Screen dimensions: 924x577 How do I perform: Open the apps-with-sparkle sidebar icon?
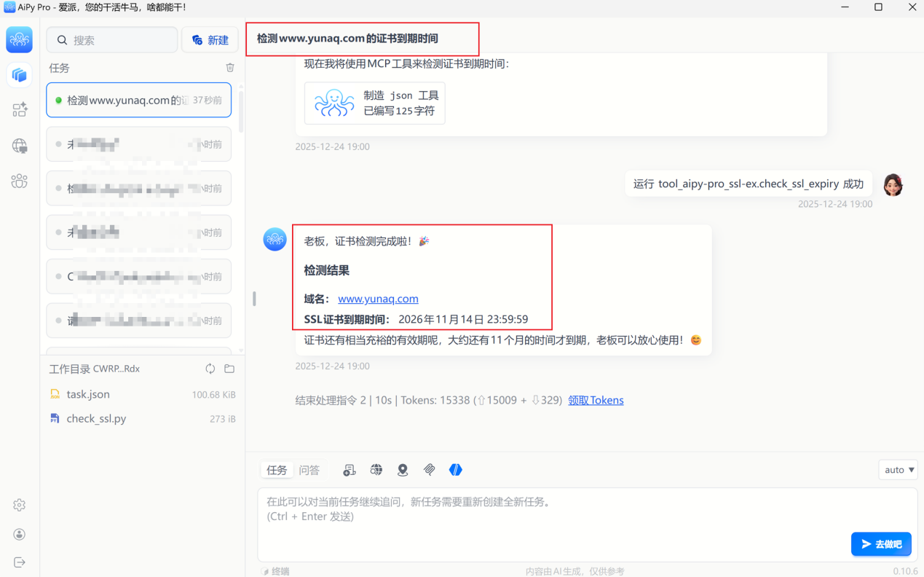pos(20,110)
